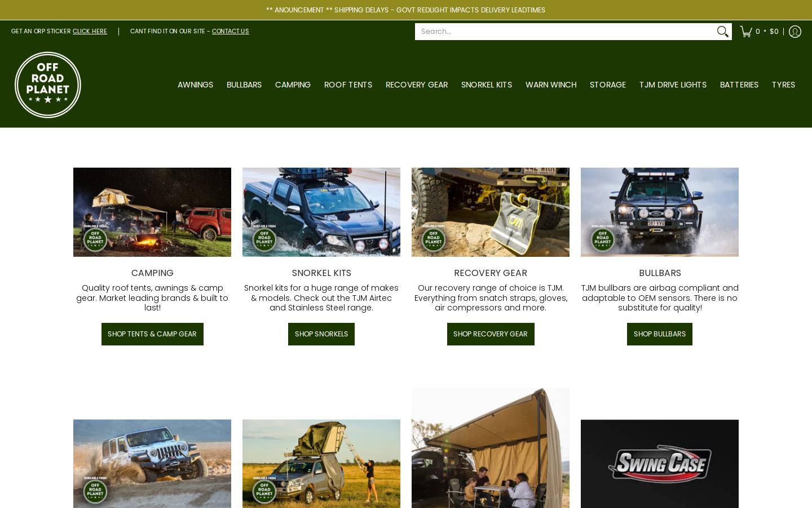Viewport: 812px width, 508px height.
Task: Select the Warn Winch menu item
Action: (x=551, y=85)
